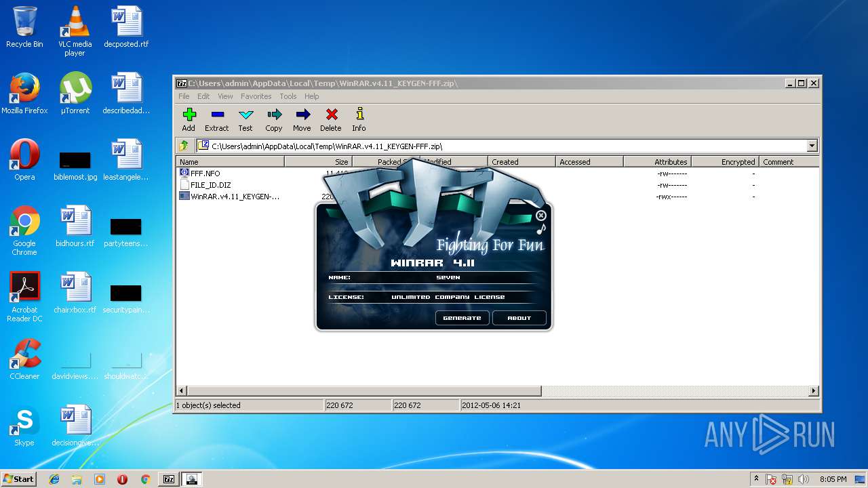
Task: Open bidhours.rtf desktop file
Action: 75,226
